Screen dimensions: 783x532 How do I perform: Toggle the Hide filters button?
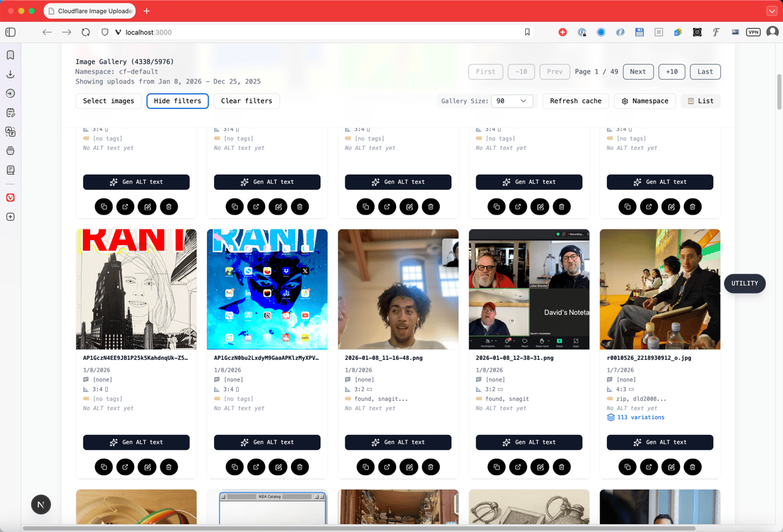coord(177,101)
